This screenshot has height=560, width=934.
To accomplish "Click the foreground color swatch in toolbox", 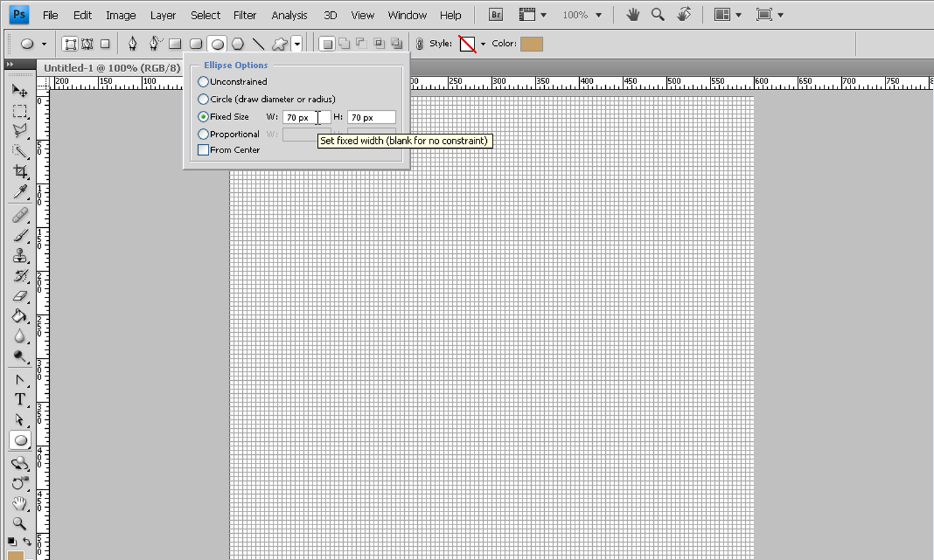I will click(16, 555).
